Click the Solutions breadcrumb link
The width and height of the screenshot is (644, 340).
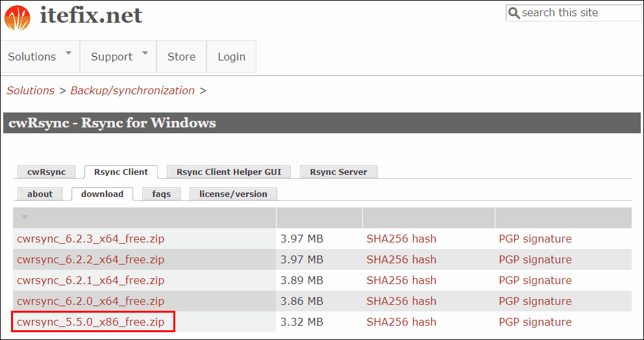[31, 90]
